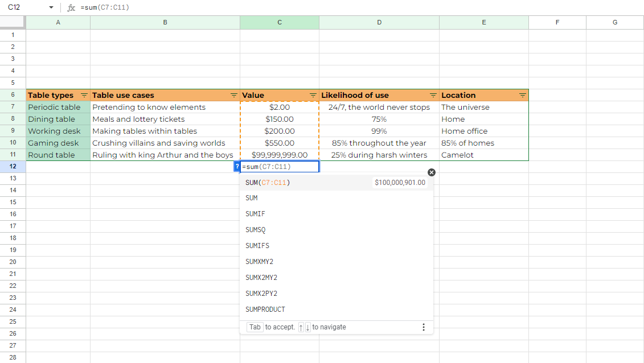644x363 pixels.
Task: Choose SUMIFS from the function list
Action: [336, 246]
